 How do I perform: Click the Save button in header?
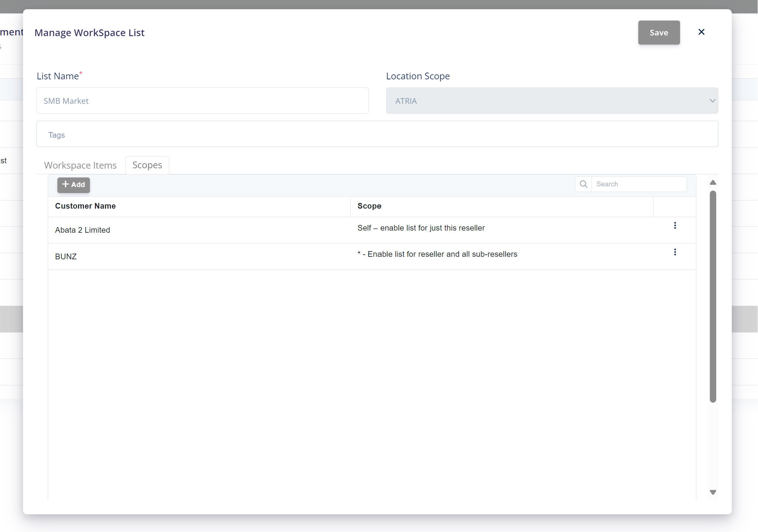pos(659,33)
